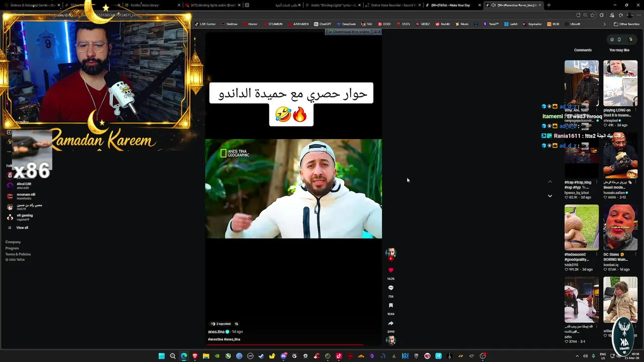This screenshot has height=362, width=644.
Task: Open the profile avatar in top-right pill
Action: (630, 39)
